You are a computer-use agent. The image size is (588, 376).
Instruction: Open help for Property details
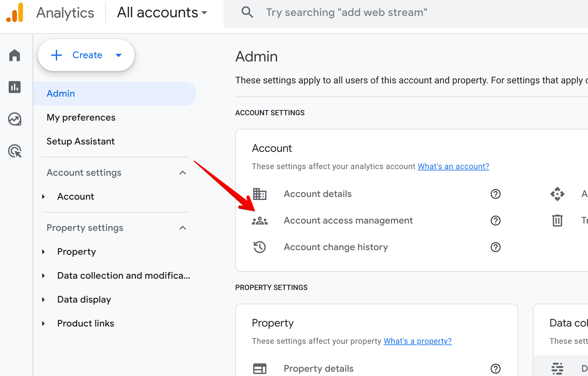click(x=496, y=369)
